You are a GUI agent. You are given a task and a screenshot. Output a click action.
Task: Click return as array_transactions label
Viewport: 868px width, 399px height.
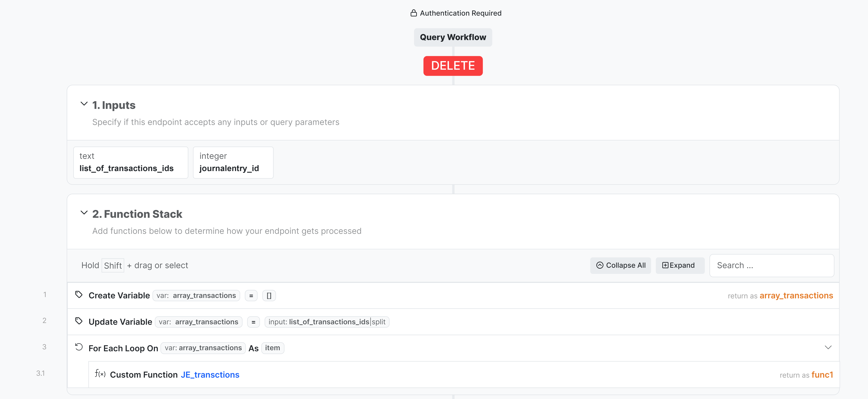pos(780,296)
